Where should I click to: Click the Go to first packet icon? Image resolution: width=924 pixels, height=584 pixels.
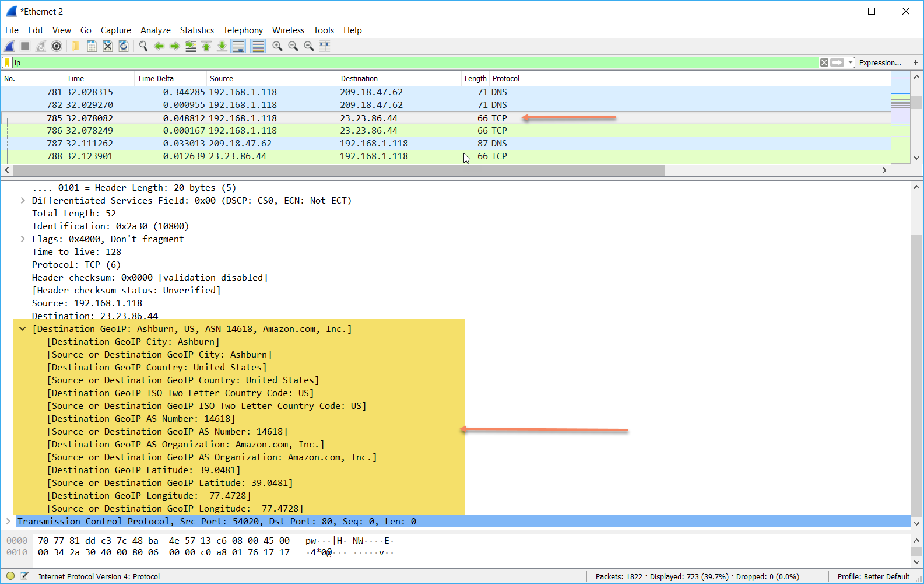point(206,46)
